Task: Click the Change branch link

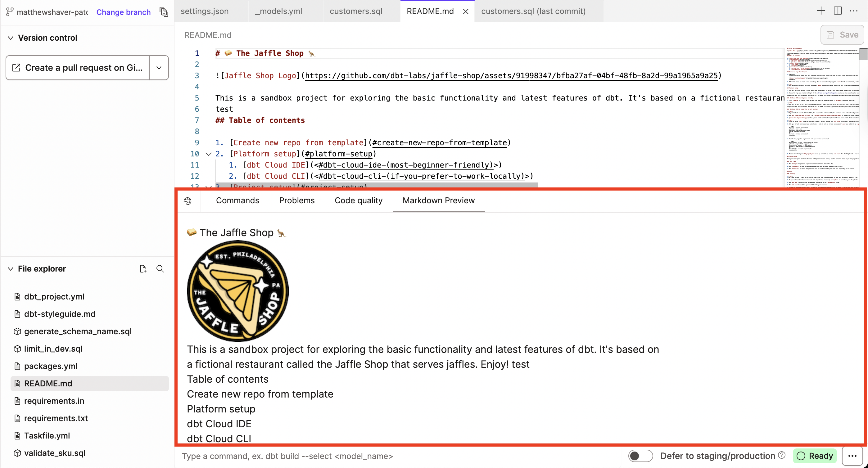Action: (x=123, y=12)
